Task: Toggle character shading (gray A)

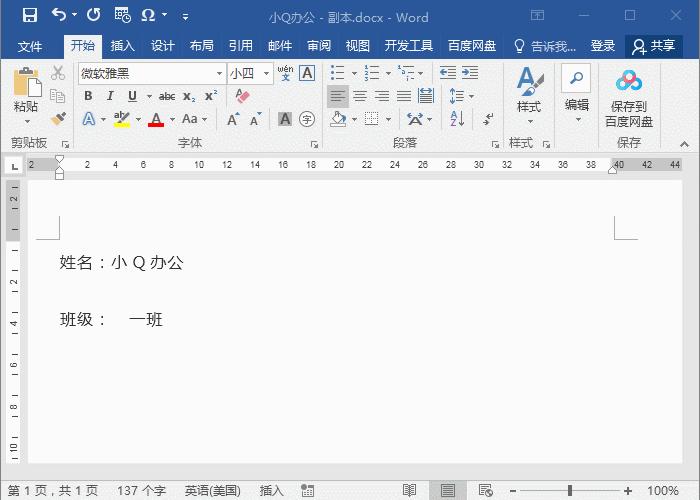Action: (x=285, y=119)
